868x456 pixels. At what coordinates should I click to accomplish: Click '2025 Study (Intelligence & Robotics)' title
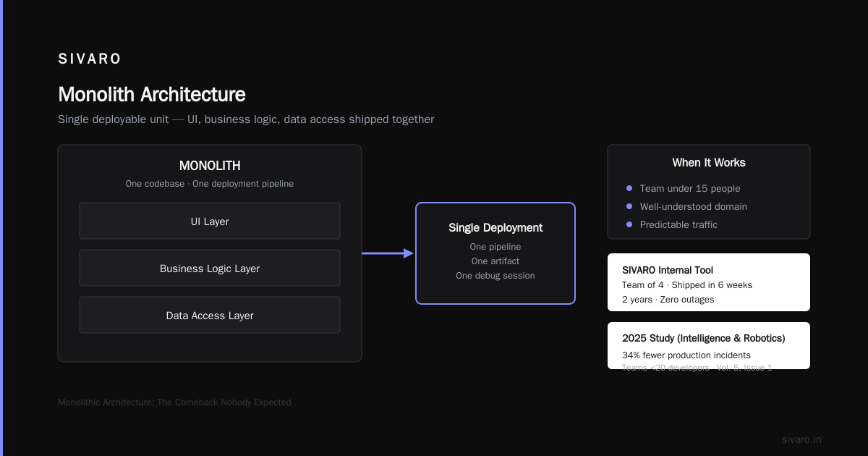pos(704,338)
